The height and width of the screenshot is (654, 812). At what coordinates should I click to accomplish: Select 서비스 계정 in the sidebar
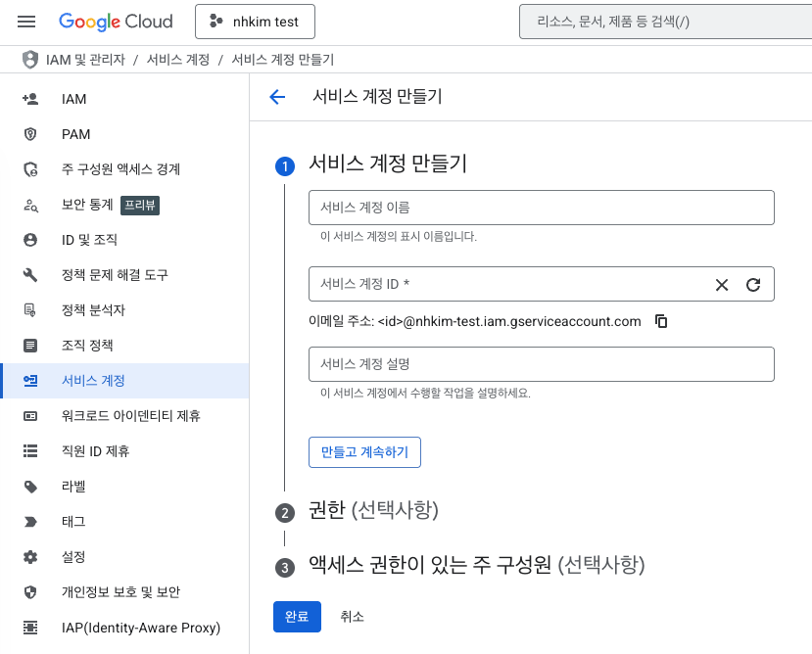click(x=93, y=381)
